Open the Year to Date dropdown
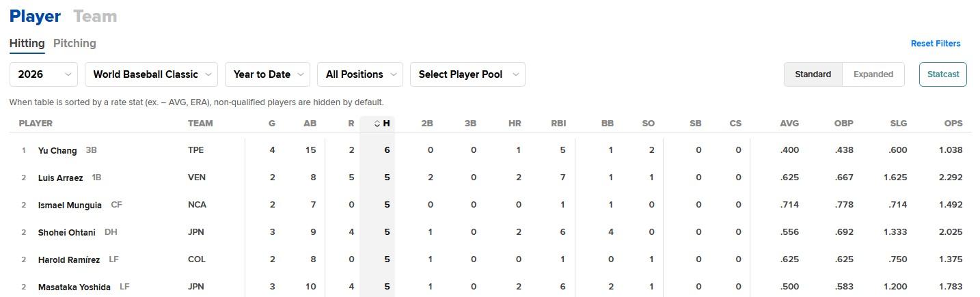980x297 pixels. tap(268, 74)
